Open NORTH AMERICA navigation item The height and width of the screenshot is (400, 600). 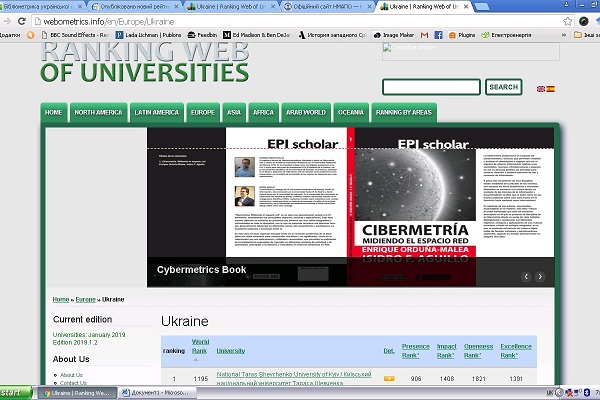(98, 113)
